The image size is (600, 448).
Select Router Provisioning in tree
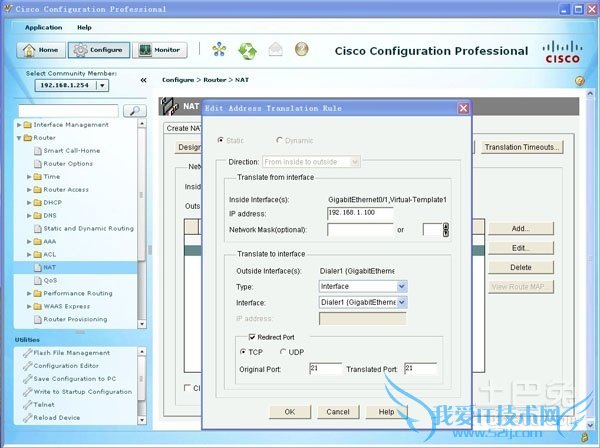tap(75, 319)
